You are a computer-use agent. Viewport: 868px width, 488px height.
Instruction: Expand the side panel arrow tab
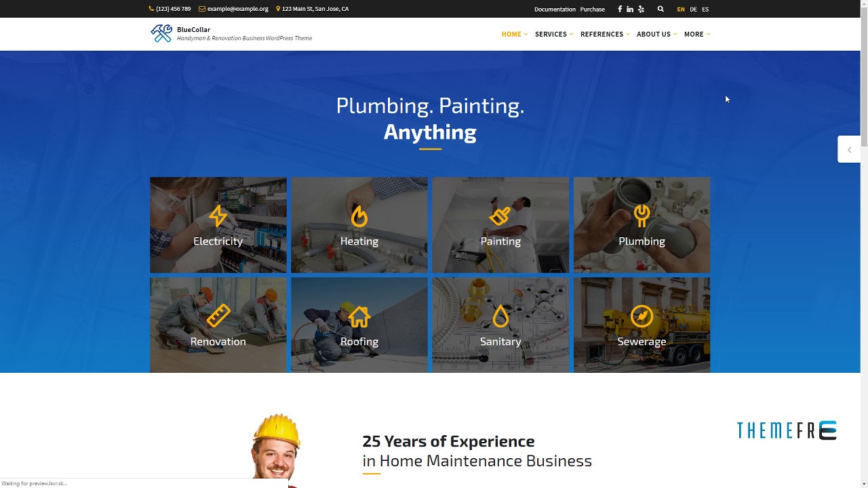[849, 149]
